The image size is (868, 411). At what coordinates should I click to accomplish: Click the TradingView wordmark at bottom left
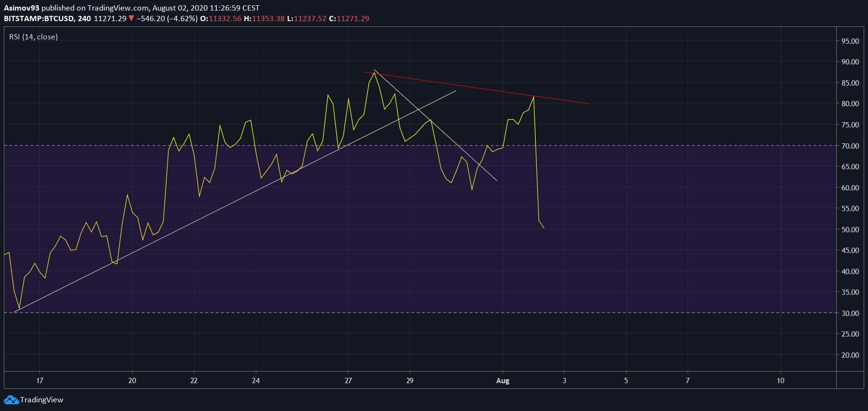41,400
